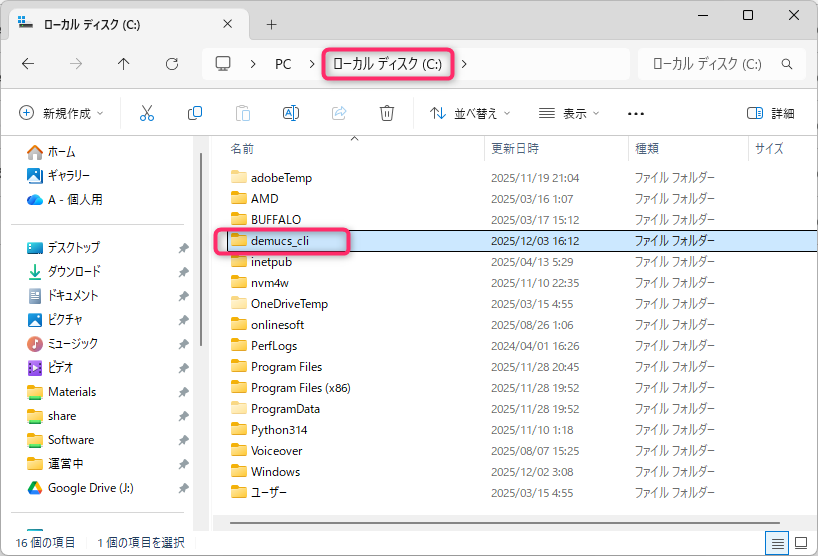Screen dimensions: 818x556
Task: Navigate back with the Back arrow
Action: [x=28, y=63]
